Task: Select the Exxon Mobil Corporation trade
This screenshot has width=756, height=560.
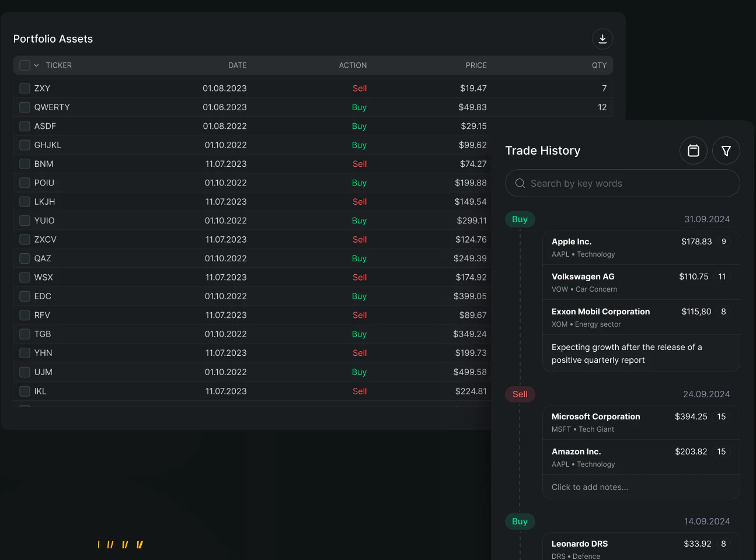Action: pyautogui.click(x=641, y=317)
